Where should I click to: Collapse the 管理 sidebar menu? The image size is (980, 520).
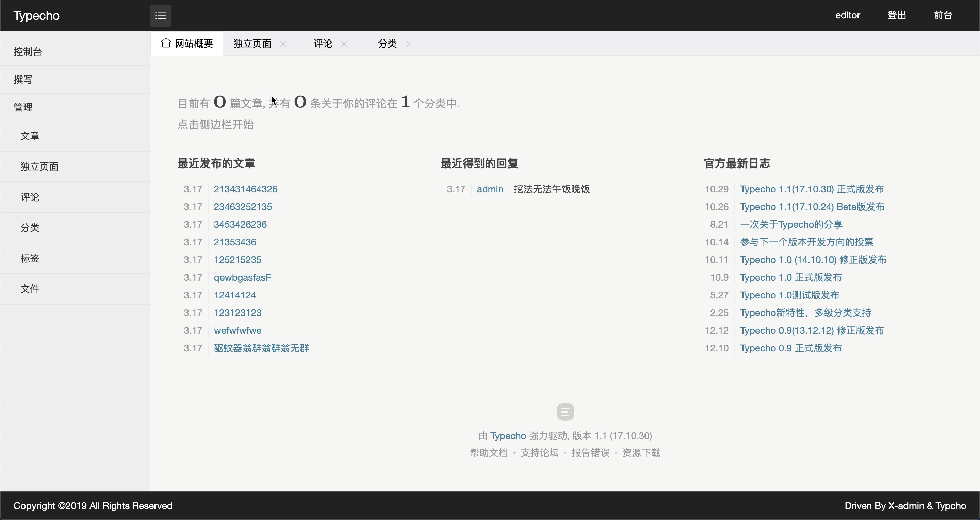[x=23, y=108]
